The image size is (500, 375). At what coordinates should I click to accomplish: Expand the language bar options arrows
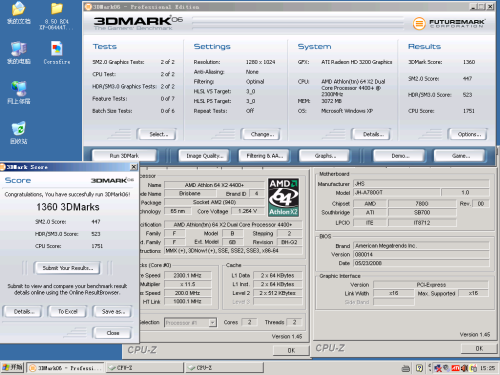(430, 368)
